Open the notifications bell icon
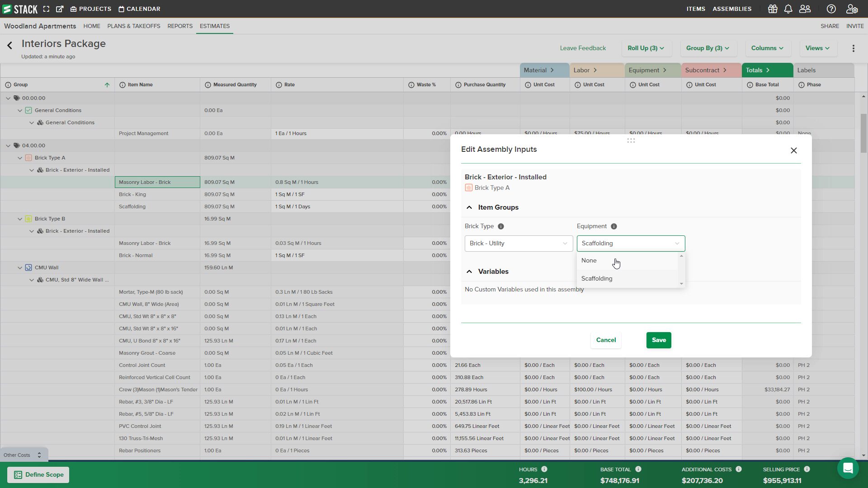The width and height of the screenshot is (868, 488). [788, 9]
